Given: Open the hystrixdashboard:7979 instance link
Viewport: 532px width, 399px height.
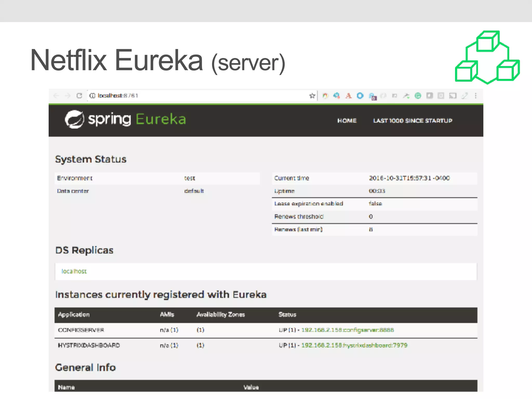Looking at the screenshot, I should tap(354, 345).
